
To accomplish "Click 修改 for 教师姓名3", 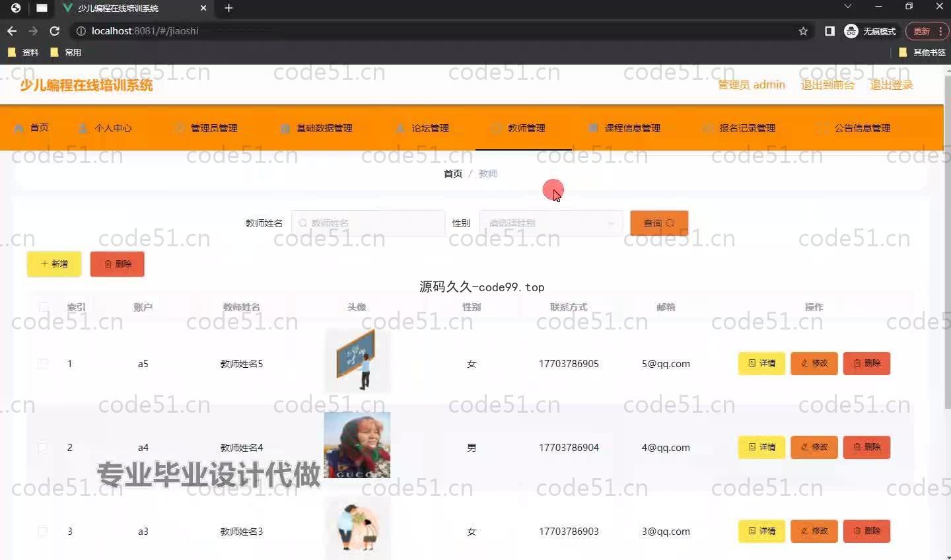I will click(814, 531).
